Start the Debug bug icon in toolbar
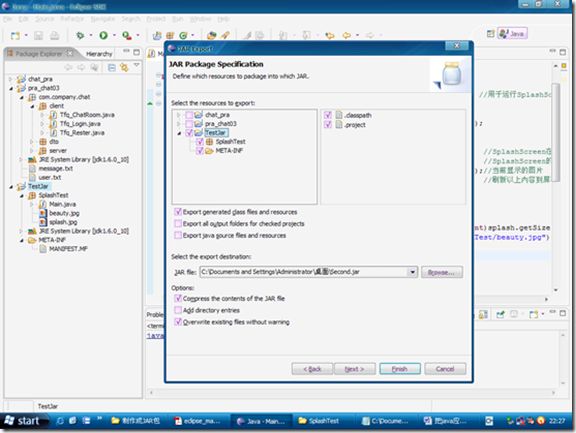This screenshot has height=433, width=576. click(x=80, y=35)
